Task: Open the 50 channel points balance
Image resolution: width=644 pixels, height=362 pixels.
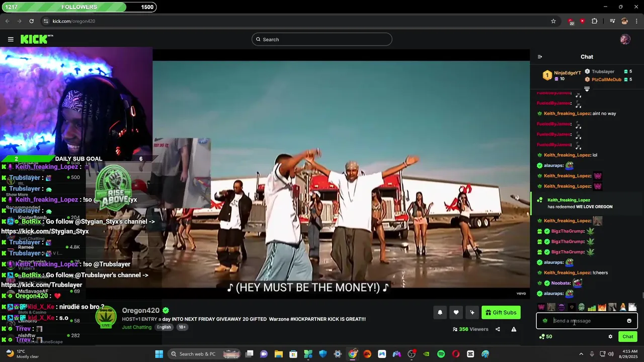Action: [545, 337]
